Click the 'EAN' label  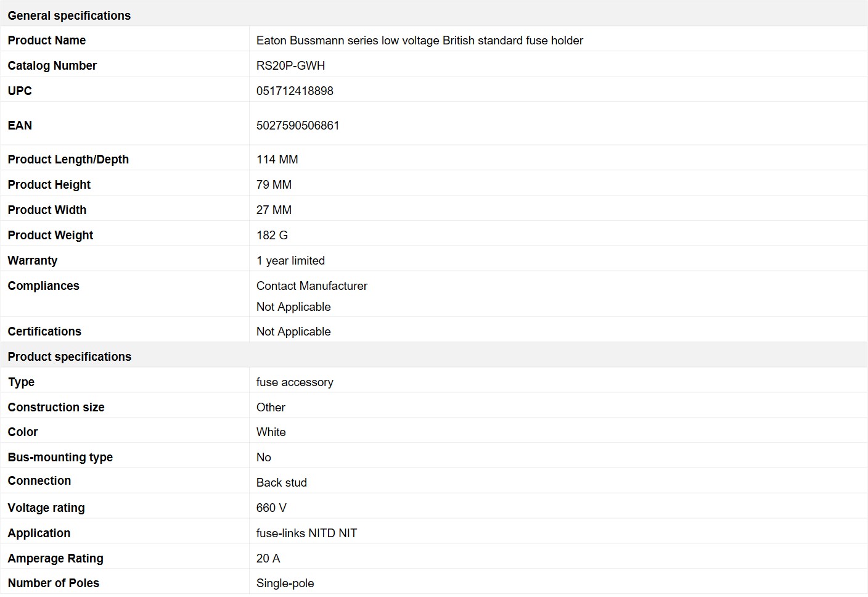(20, 125)
